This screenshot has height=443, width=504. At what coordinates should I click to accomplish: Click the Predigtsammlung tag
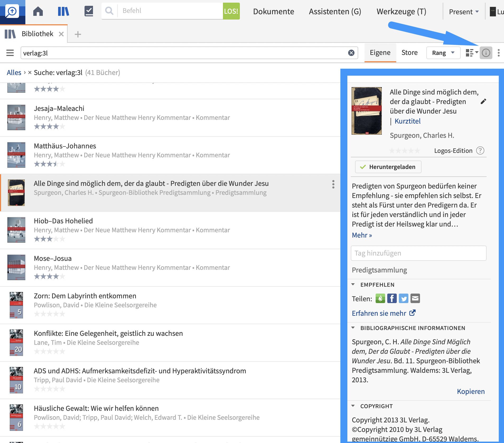[379, 270]
